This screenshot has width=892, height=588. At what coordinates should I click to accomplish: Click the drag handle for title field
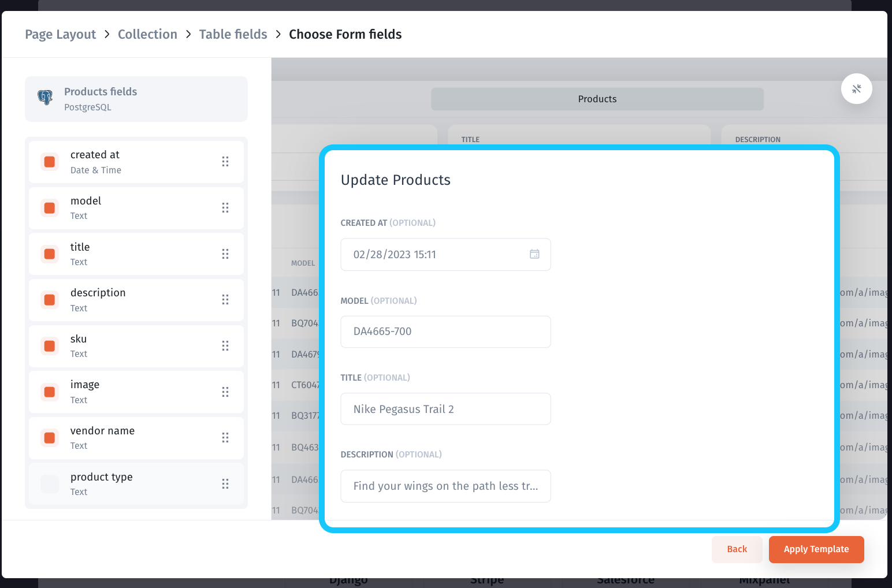(225, 254)
